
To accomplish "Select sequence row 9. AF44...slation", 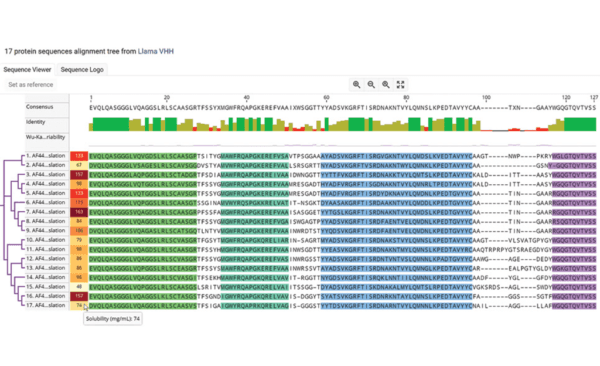I will tap(45, 230).
